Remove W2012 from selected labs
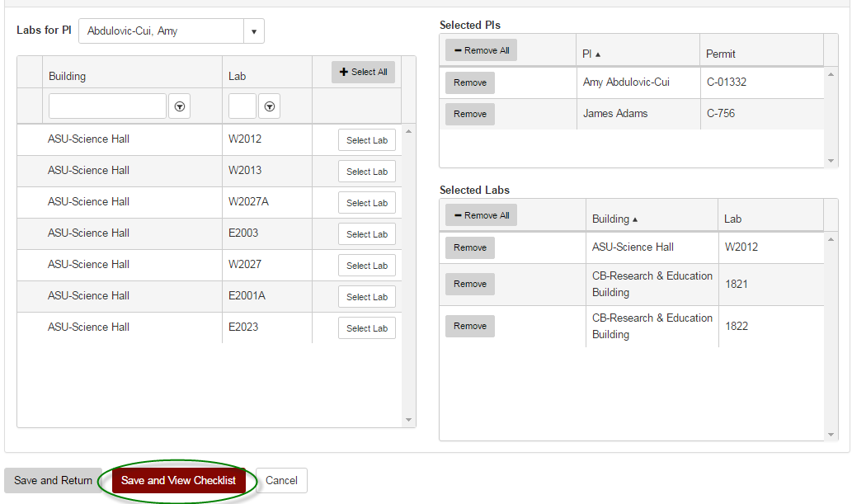The image size is (852, 504). (x=470, y=248)
